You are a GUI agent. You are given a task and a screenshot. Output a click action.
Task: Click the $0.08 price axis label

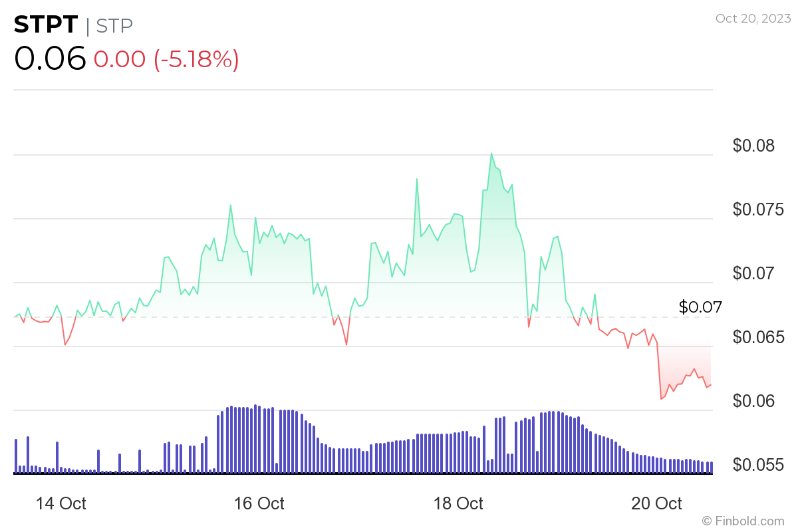tap(753, 146)
